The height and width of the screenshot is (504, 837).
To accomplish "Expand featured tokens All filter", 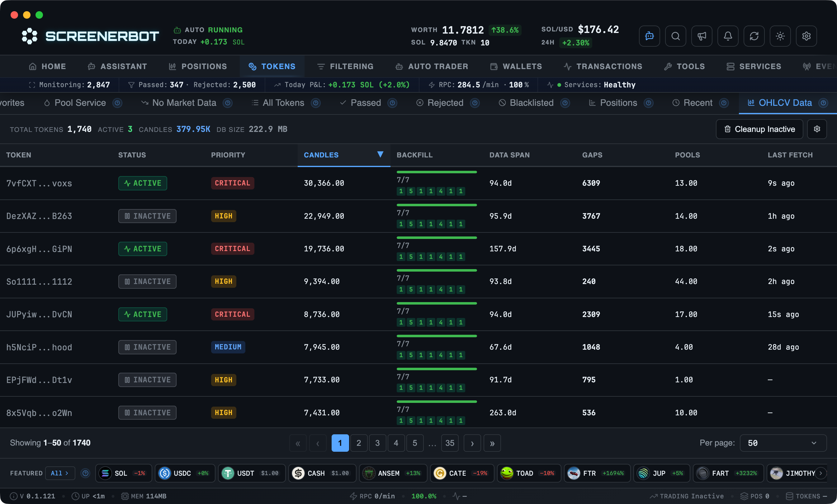I will (x=60, y=473).
